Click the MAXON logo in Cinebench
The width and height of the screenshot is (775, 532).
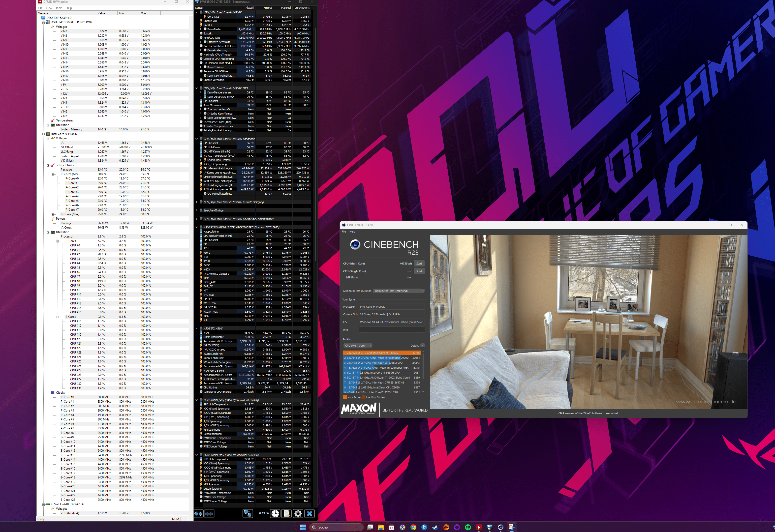pos(359,409)
